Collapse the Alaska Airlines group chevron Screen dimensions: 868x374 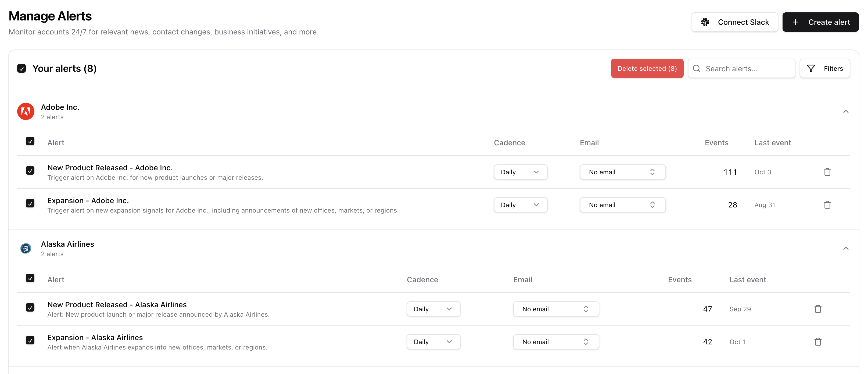tap(846, 249)
